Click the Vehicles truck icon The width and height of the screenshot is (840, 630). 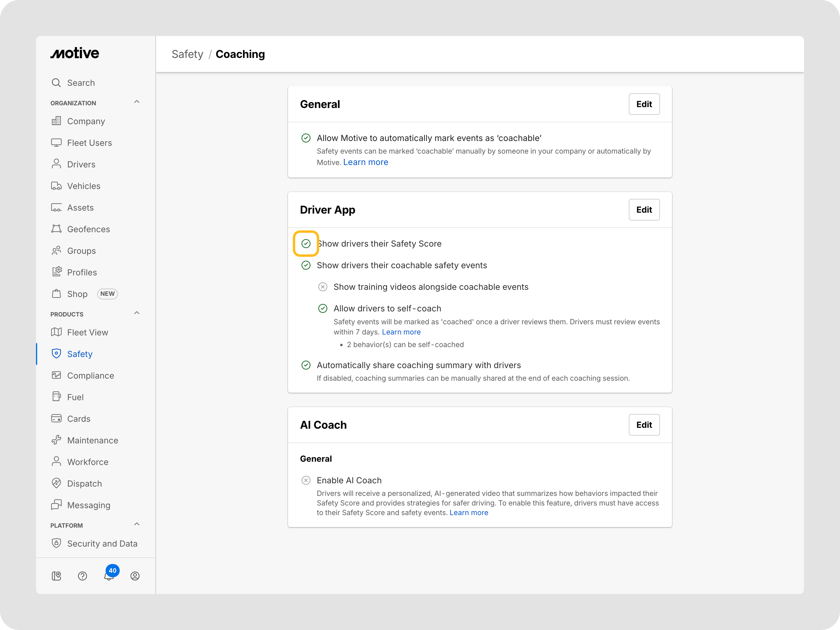tap(56, 186)
